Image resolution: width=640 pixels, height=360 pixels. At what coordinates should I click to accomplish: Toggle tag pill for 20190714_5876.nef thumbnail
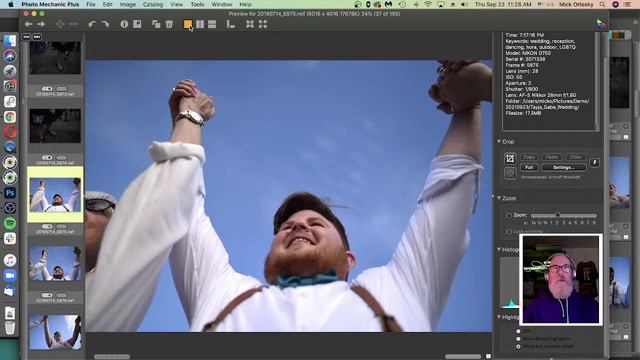click(x=47, y=295)
